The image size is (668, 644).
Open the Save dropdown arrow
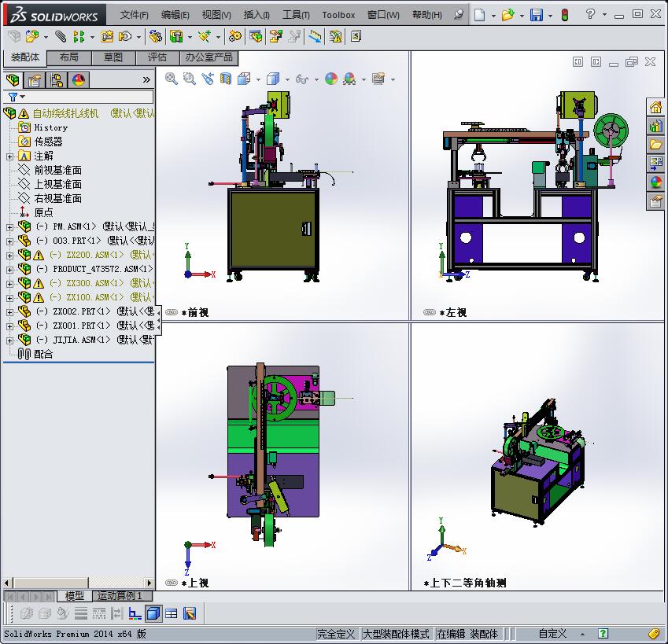click(550, 16)
